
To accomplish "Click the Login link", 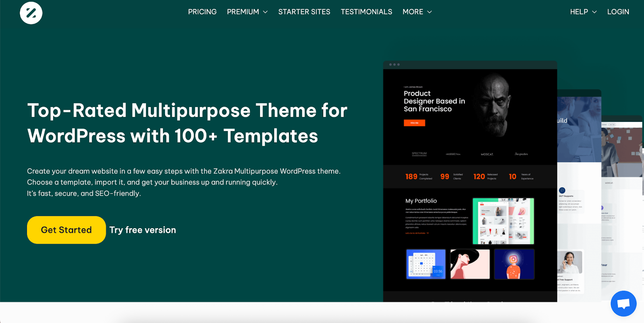I will tap(618, 12).
